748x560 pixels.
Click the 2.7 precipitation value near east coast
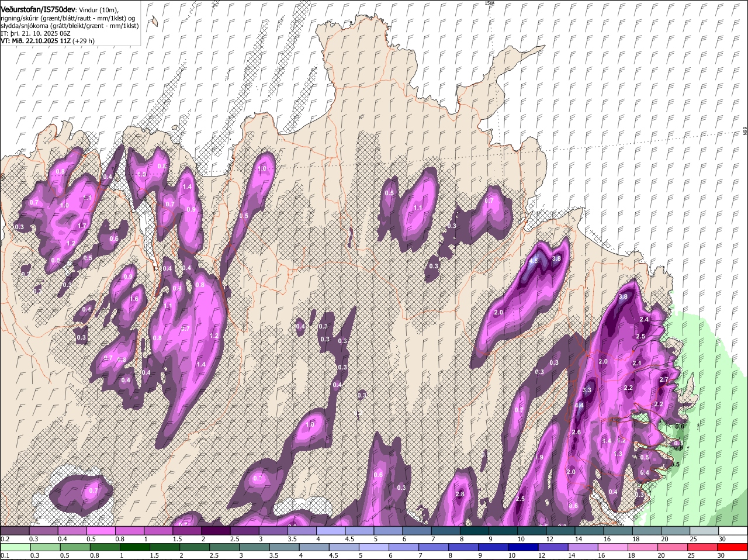(x=663, y=379)
